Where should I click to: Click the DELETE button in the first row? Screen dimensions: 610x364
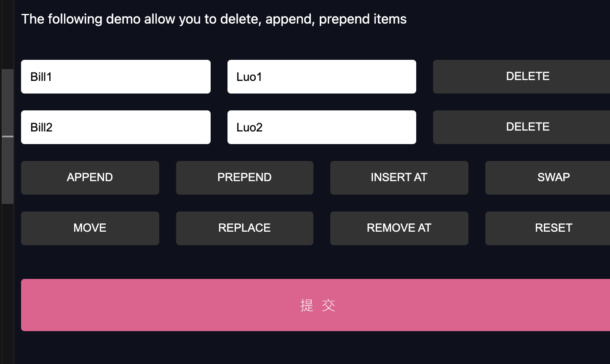pyautogui.click(x=527, y=76)
